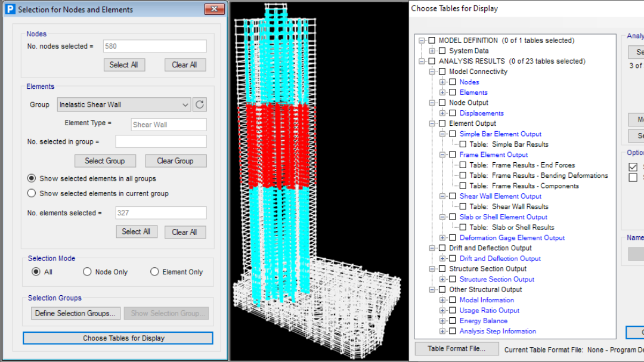Close the Selection for Nodes and Elements dialog
The width and height of the screenshot is (644, 362).
click(x=213, y=10)
